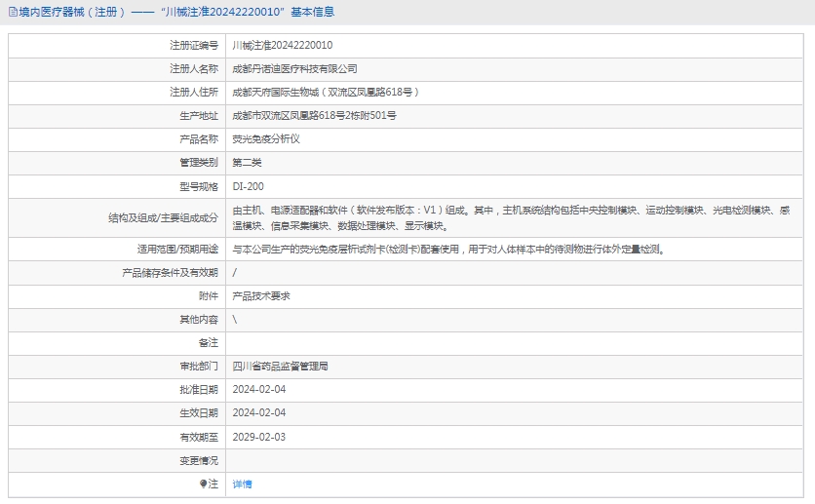
Task: Select registration number 川械注准20242220010 in table
Action: pos(282,45)
